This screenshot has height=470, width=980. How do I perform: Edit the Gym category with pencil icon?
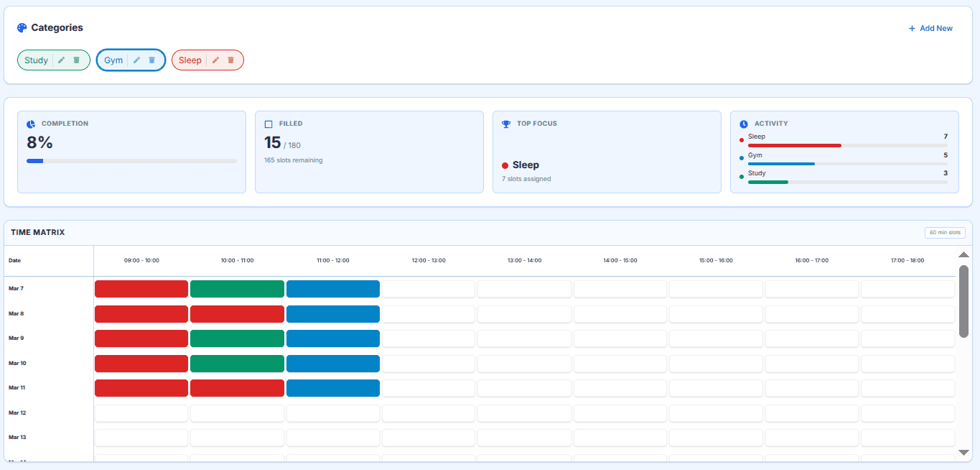tap(136, 60)
